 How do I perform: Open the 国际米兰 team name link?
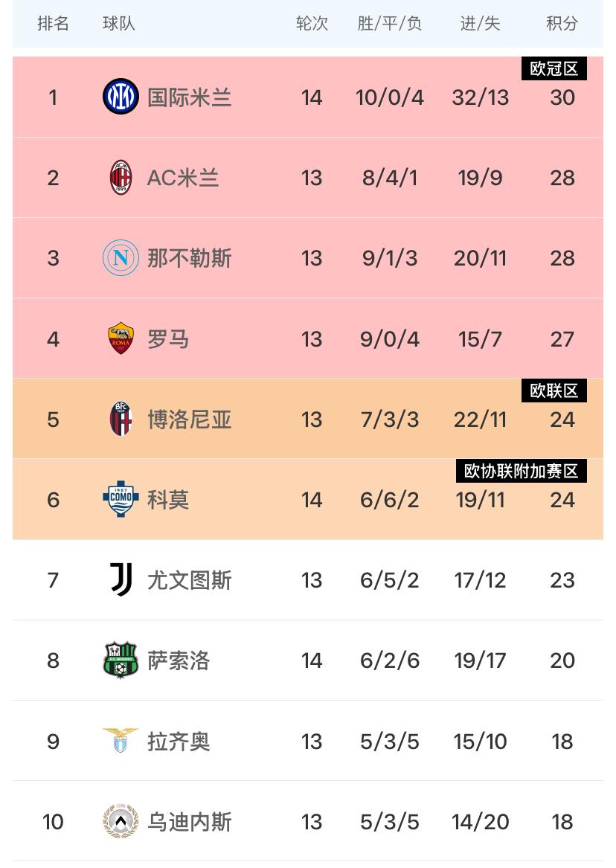point(189,97)
